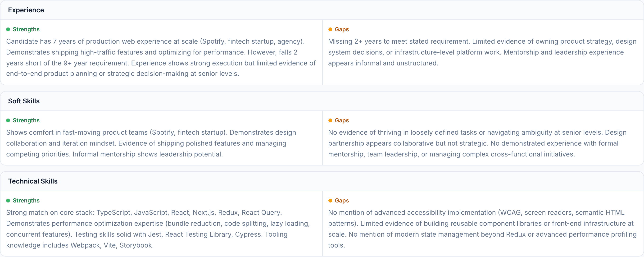Click the orange dot beside Soft Skills Gaps
This screenshot has width=644, height=257.
coord(330,120)
